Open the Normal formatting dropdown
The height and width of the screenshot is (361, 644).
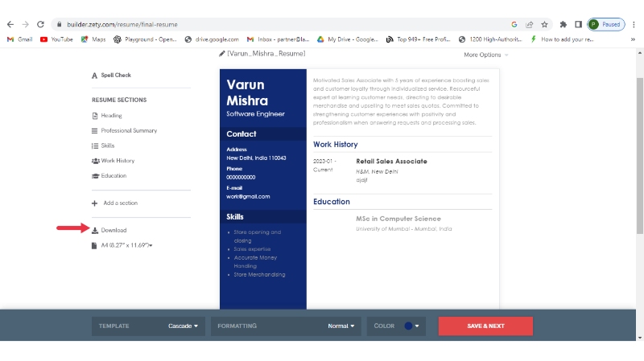(x=341, y=326)
